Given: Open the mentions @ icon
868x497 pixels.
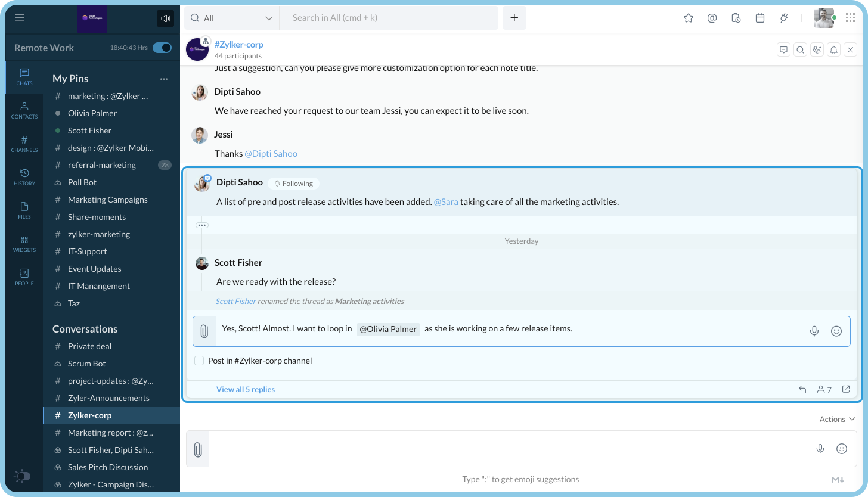Looking at the screenshot, I should (x=712, y=18).
